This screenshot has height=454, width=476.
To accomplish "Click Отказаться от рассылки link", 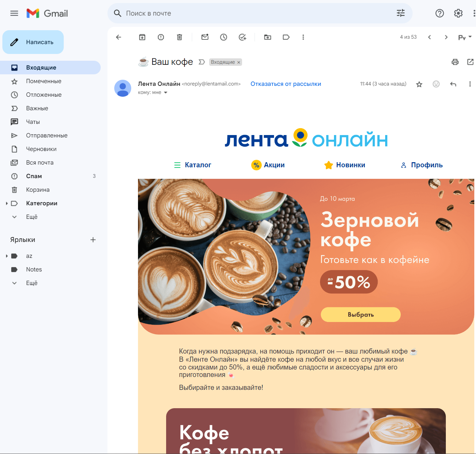I will pyautogui.click(x=286, y=84).
